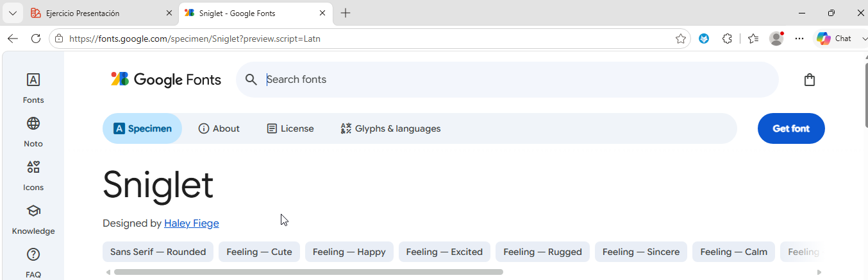Screen dimensions: 868x280
Task: Open the Haley Fiege designer link
Action: tap(192, 223)
